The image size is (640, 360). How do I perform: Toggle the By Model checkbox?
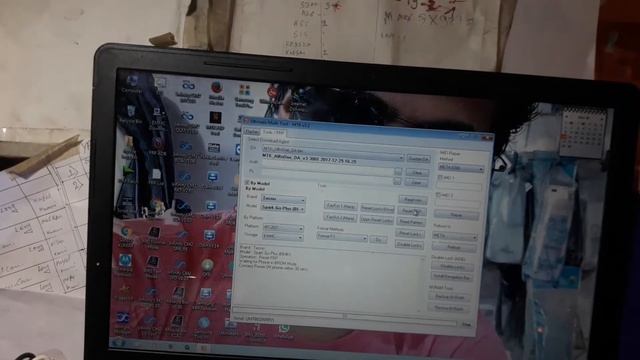pos(247,182)
